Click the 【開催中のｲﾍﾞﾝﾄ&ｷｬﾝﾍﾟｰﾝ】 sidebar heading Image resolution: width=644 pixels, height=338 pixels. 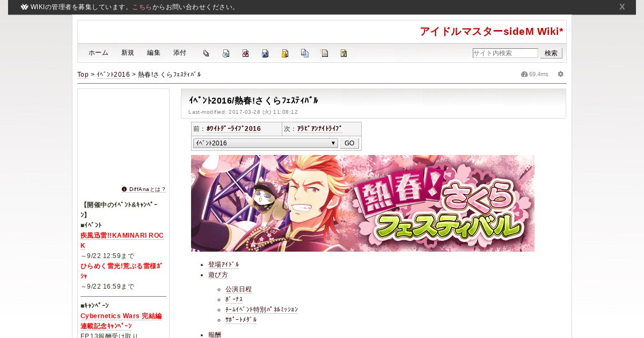coord(120,210)
